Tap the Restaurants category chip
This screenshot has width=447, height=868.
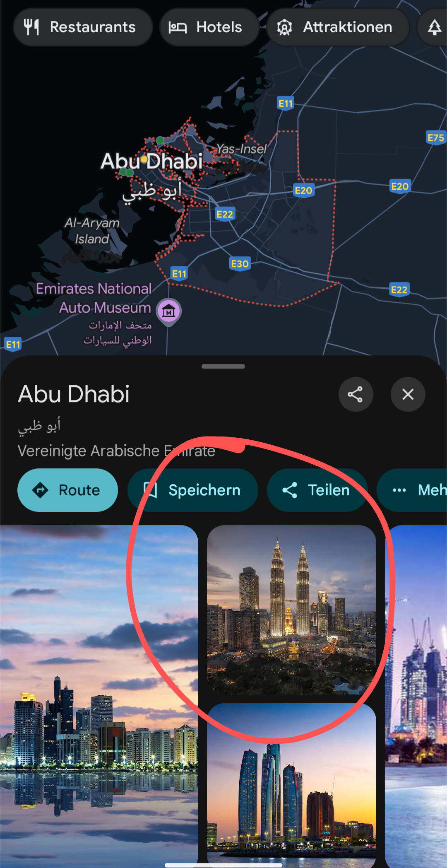(x=83, y=27)
